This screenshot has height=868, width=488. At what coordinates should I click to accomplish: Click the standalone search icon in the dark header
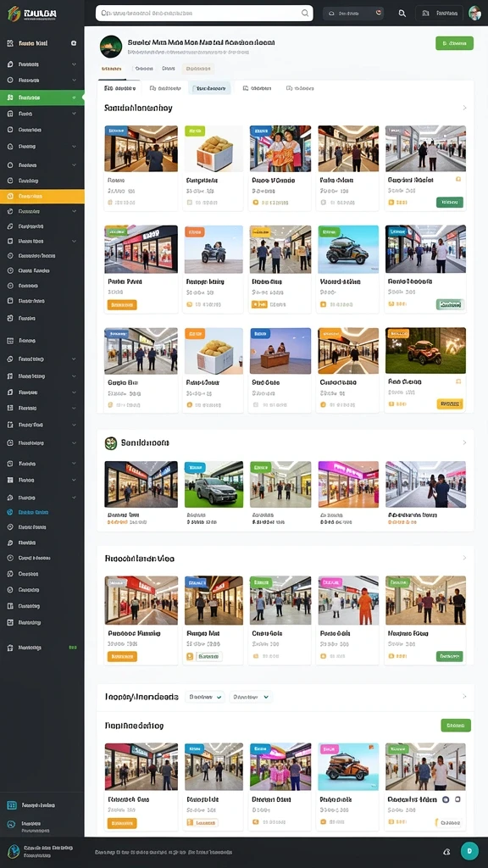[x=402, y=14]
